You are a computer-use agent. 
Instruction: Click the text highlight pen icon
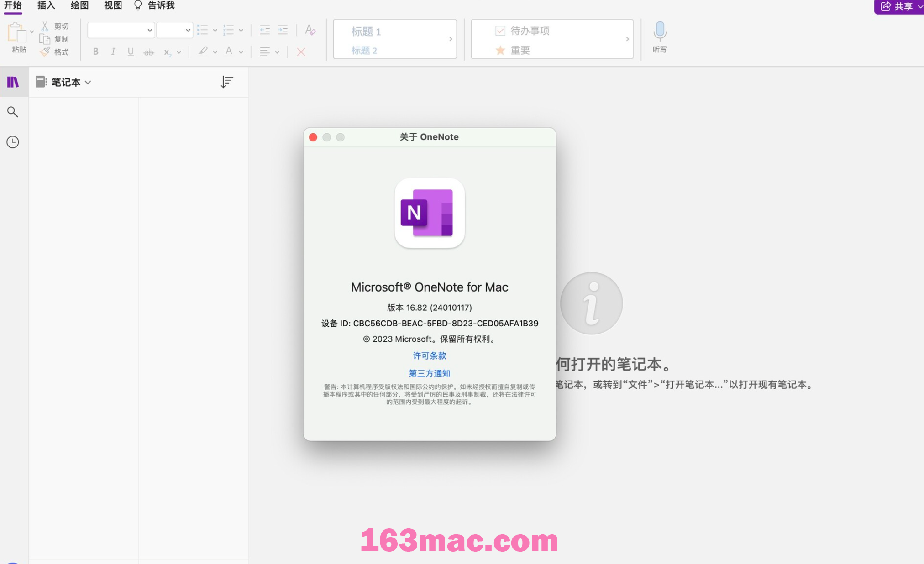(x=203, y=51)
